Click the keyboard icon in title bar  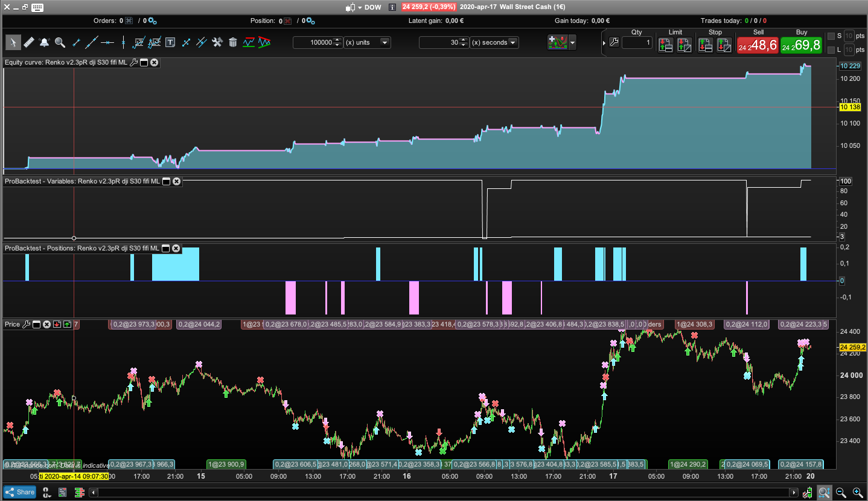[37, 7]
